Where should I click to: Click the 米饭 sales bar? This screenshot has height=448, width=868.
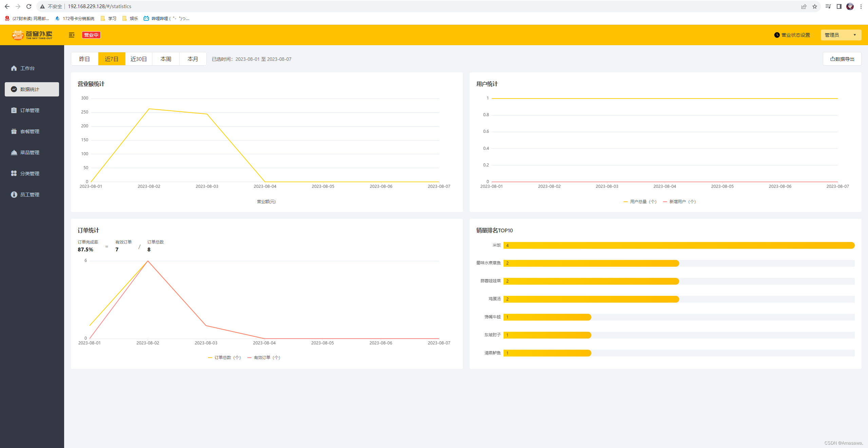pyautogui.click(x=679, y=245)
